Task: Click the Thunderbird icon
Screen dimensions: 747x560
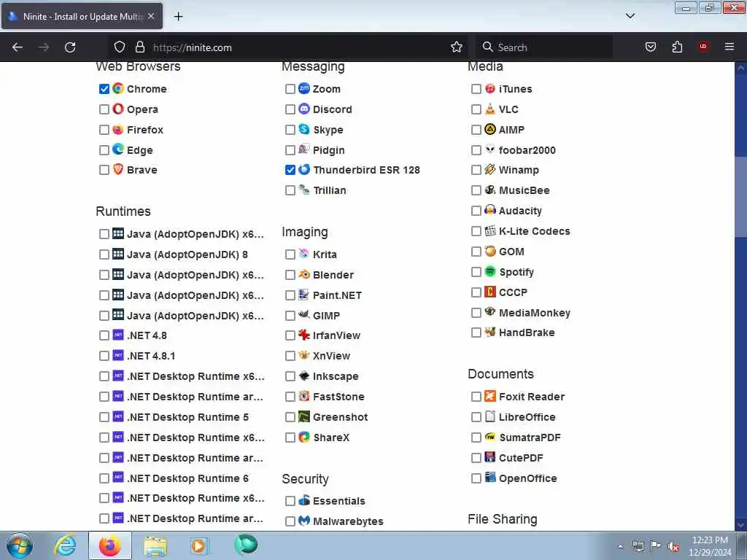Action: (x=304, y=169)
